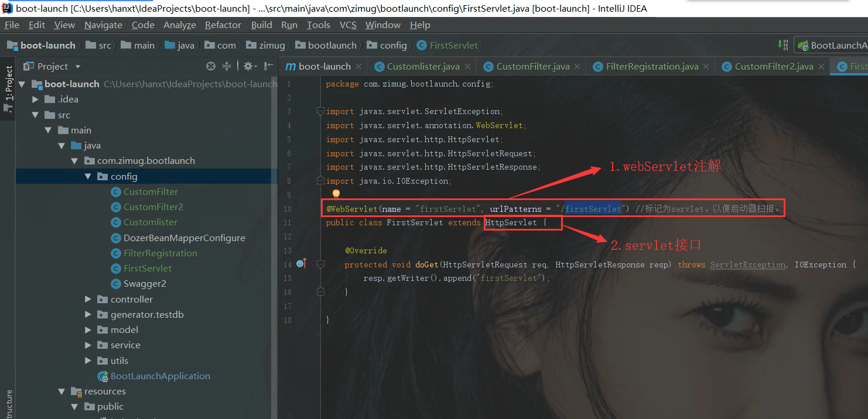Click the Maven m icon on boot-launch tab
This screenshot has width=868, height=419.
pyautogui.click(x=291, y=67)
